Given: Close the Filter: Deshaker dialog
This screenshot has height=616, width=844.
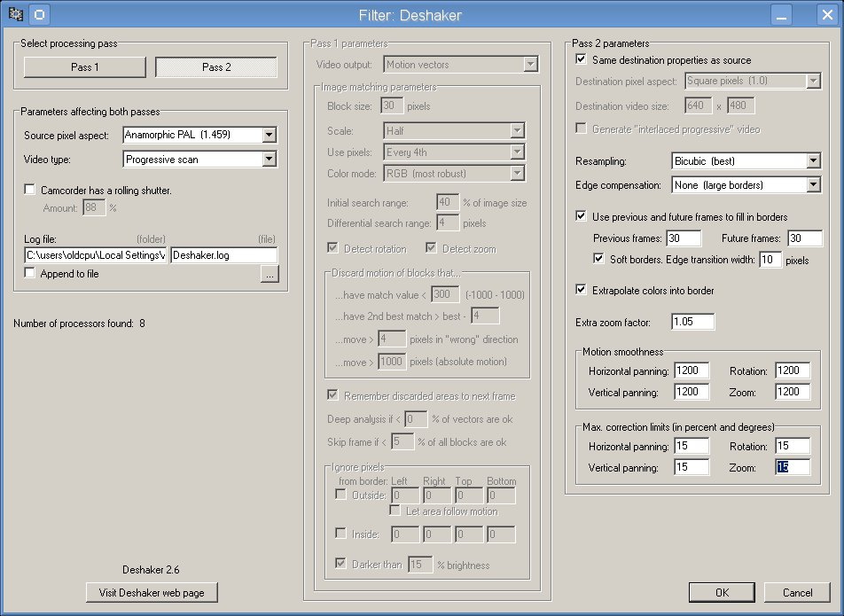Looking at the screenshot, I should click(827, 14).
